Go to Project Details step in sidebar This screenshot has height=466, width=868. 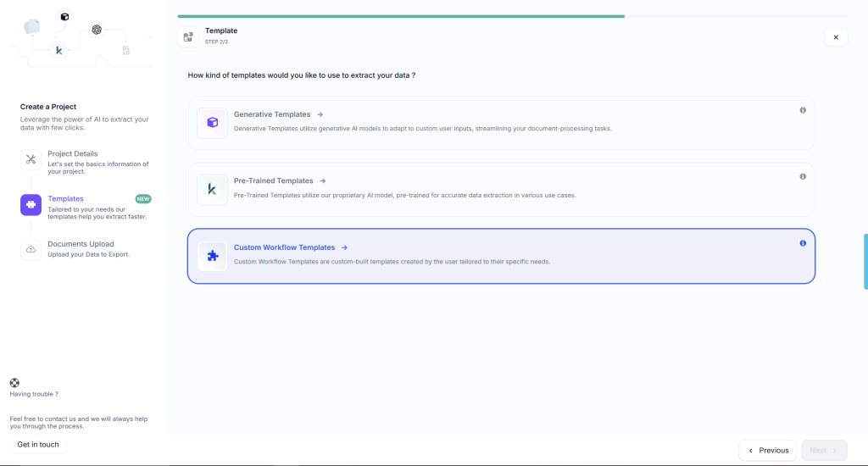pos(73,153)
